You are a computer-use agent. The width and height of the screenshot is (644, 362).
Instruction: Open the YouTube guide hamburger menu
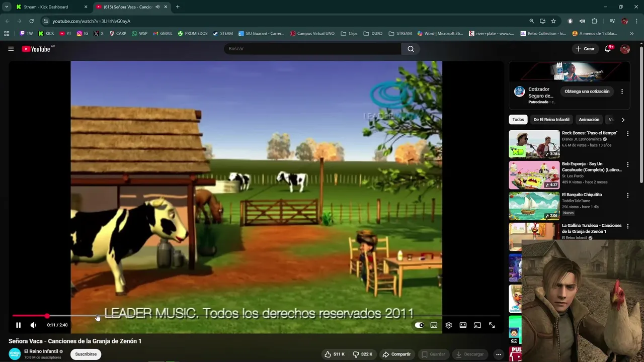(11, 49)
